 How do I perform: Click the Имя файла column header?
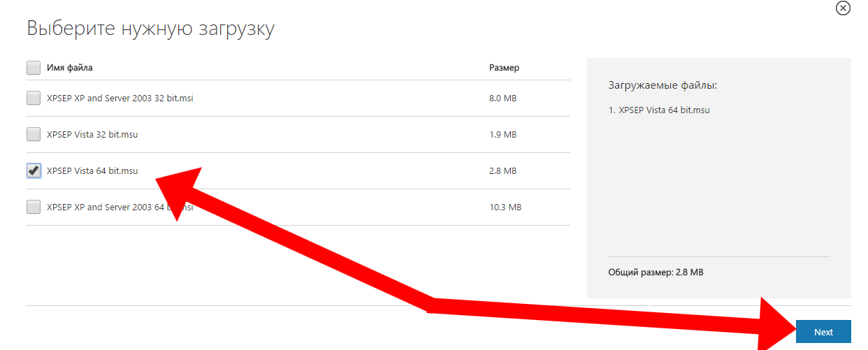70,68
